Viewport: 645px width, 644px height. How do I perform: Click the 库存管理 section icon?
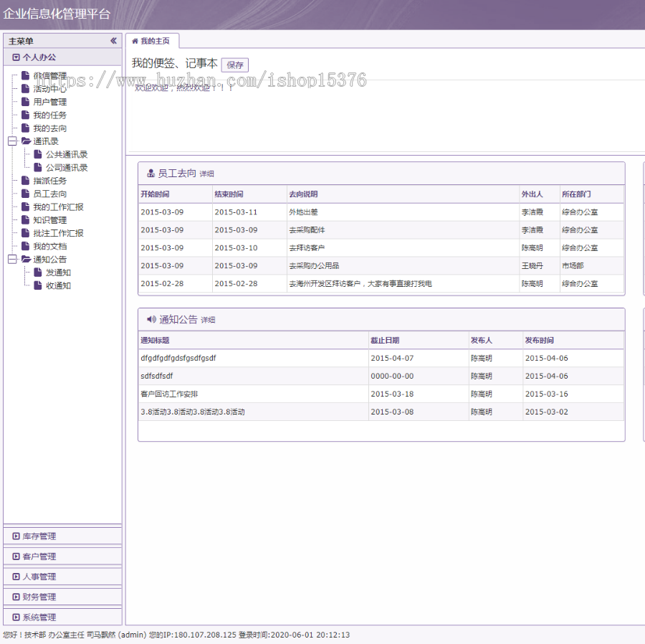pyautogui.click(x=15, y=536)
